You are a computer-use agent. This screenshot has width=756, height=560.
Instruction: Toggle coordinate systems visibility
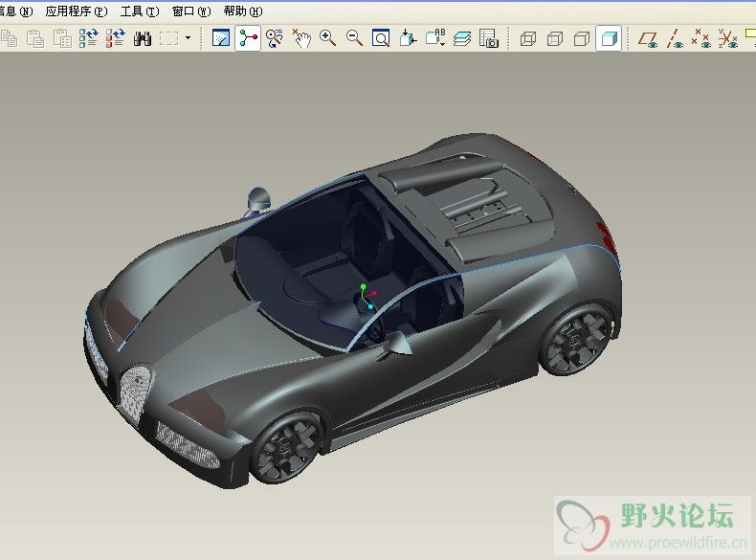[728, 38]
